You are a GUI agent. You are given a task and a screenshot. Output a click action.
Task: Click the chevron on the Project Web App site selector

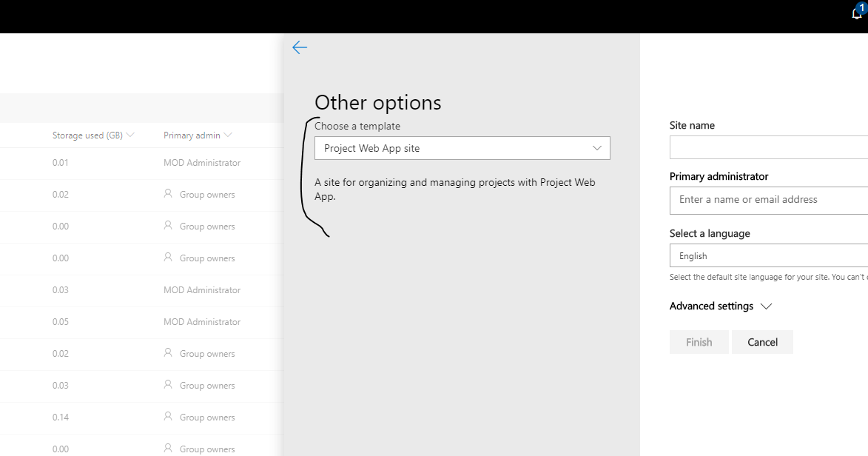[597, 148]
